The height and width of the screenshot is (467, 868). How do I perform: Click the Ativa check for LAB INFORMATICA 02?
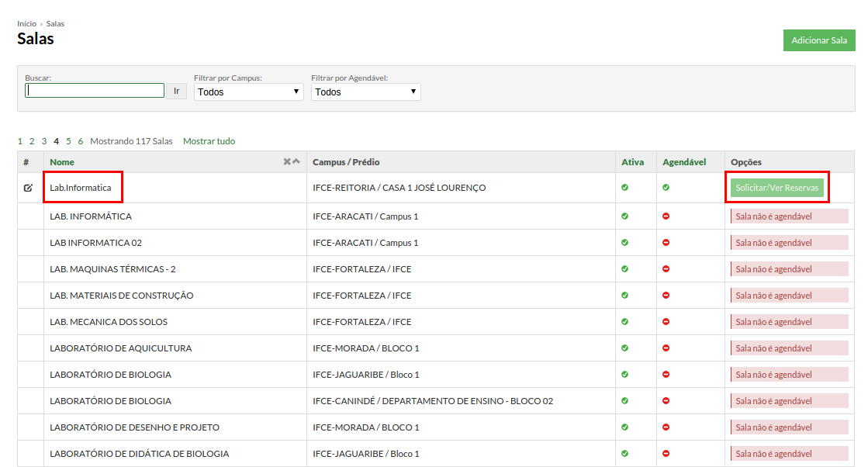625,242
